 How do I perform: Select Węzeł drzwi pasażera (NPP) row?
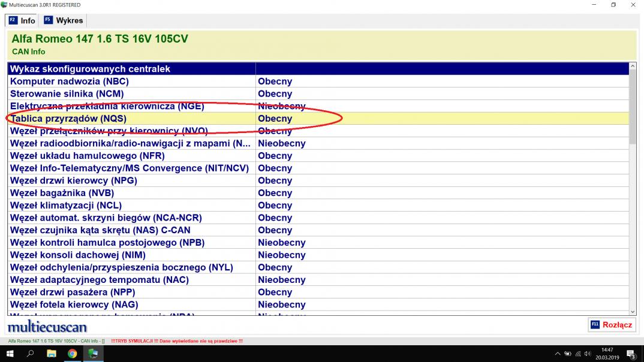point(318,292)
